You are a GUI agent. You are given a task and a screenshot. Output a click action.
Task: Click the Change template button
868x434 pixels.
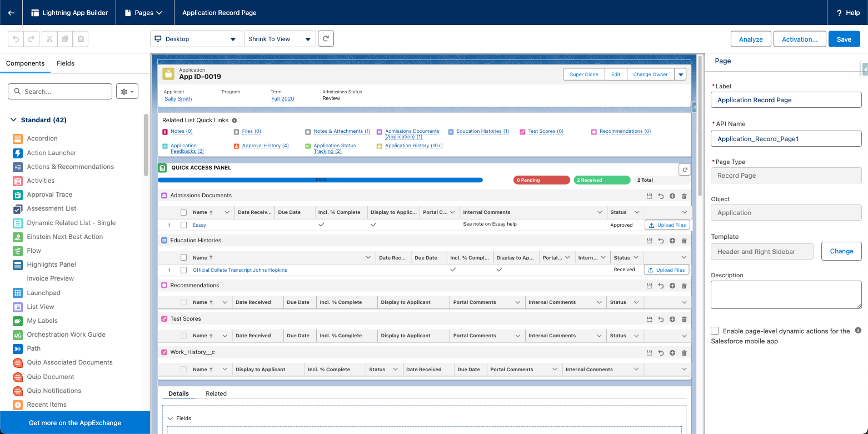(841, 251)
